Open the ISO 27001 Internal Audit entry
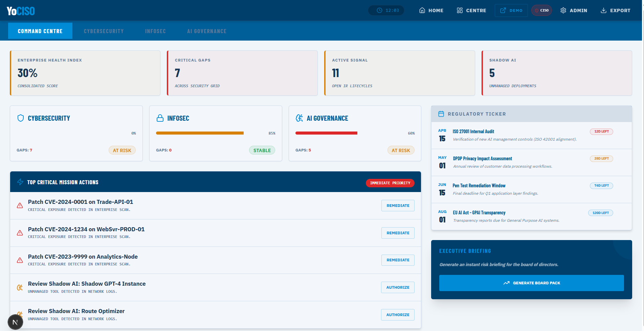The height and width of the screenshot is (331, 644). click(531, 135)
